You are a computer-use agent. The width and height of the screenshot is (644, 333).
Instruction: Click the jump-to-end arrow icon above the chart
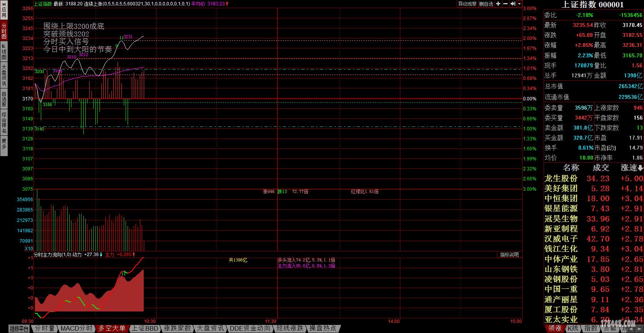pyautogui.click(x=513, y=4)
